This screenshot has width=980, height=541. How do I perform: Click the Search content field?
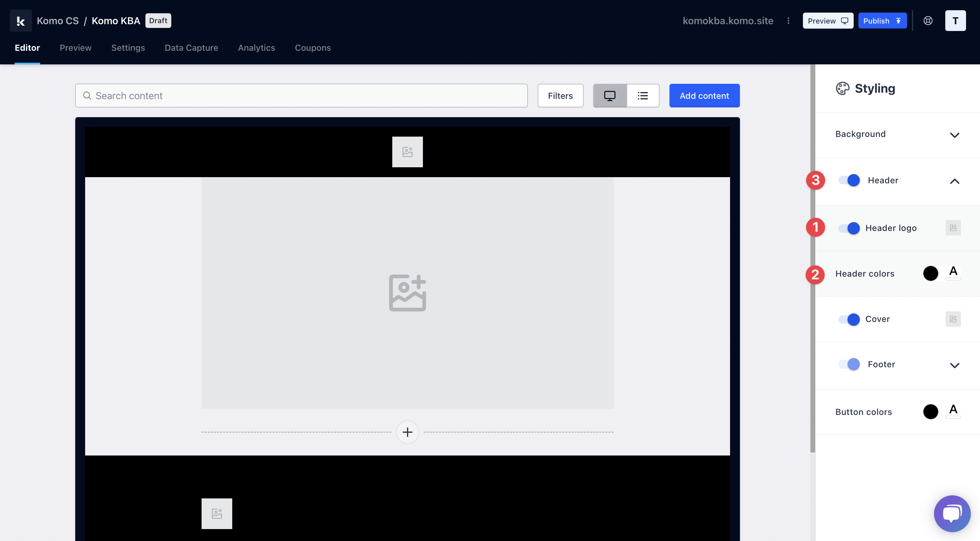(301, 95)
